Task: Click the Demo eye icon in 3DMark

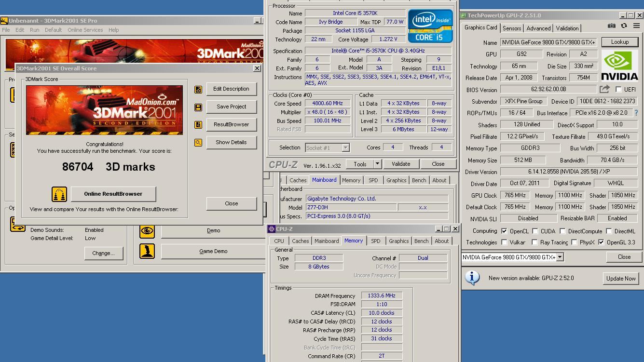Action: click(147, 231)
